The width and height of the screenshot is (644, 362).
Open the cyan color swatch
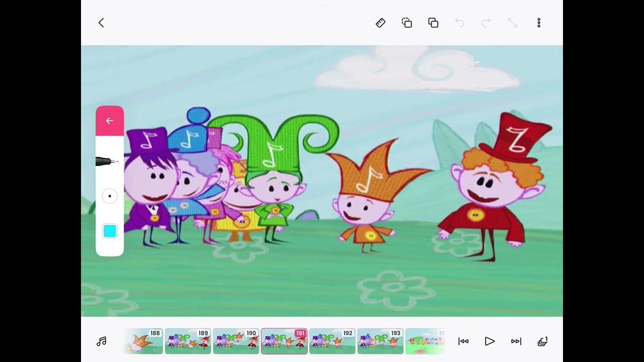[110, 231]
